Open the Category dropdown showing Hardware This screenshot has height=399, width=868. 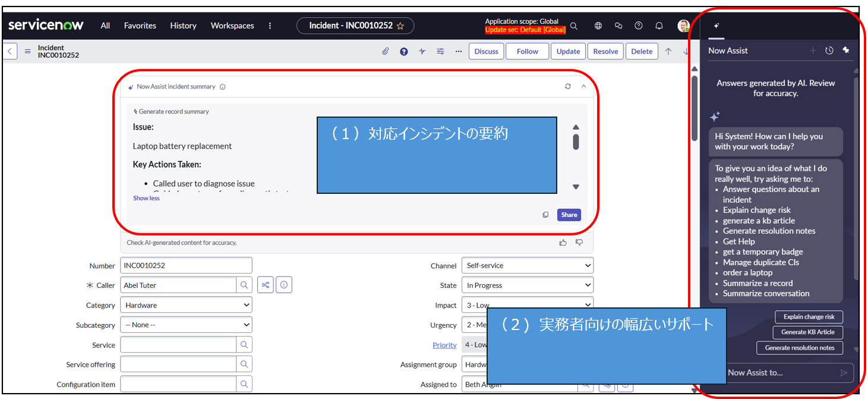click(186, 305)
